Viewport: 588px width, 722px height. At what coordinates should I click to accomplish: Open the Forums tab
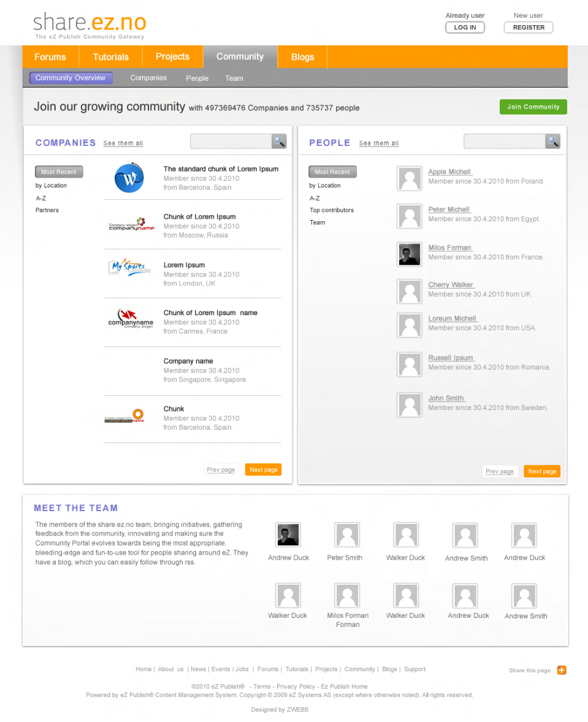(x=50, y=57)
